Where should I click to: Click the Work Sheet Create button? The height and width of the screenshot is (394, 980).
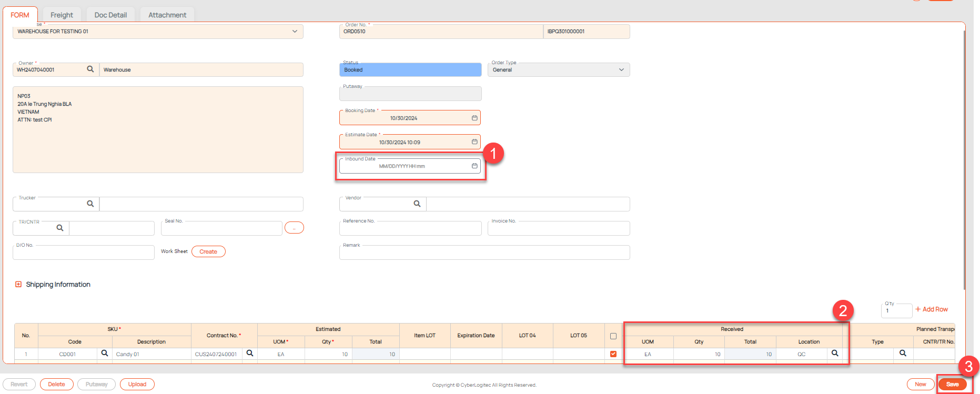tap(208, 252)
